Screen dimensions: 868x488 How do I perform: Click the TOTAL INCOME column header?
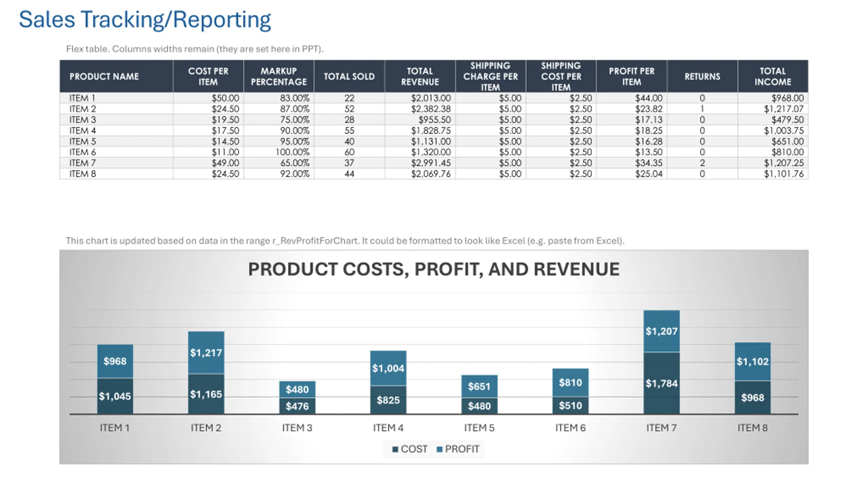(773, 76)
